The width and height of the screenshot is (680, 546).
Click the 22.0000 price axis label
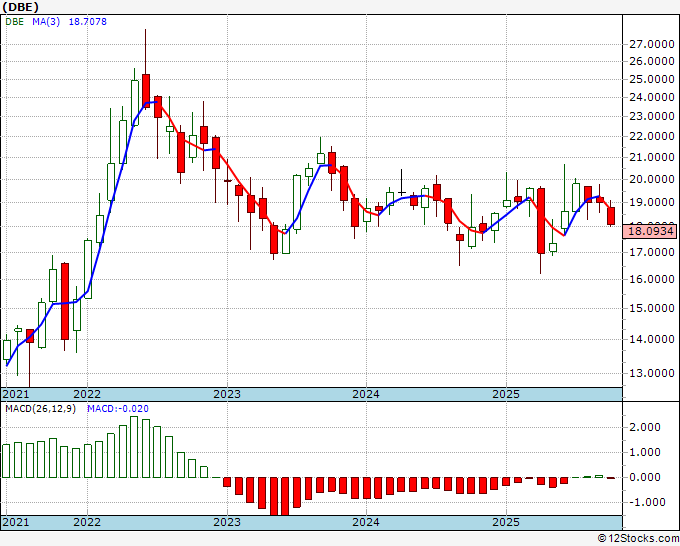tap(651, 137)
